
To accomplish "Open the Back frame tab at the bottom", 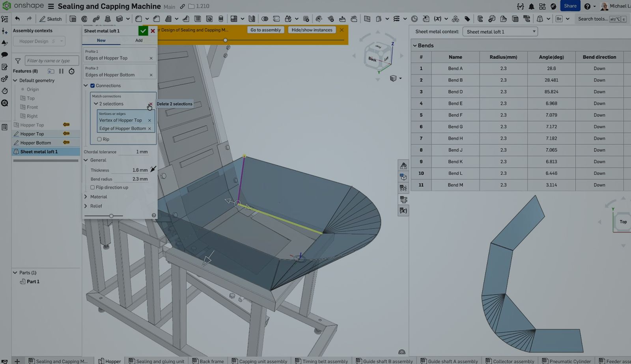I will 208,361.
